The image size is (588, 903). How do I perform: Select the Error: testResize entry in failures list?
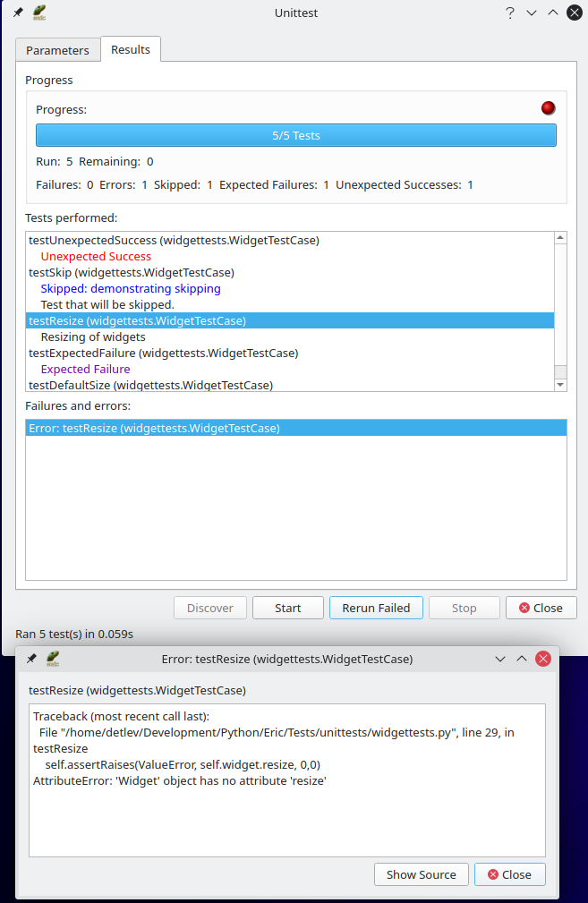pyautogui.click(x=154, y=428)
